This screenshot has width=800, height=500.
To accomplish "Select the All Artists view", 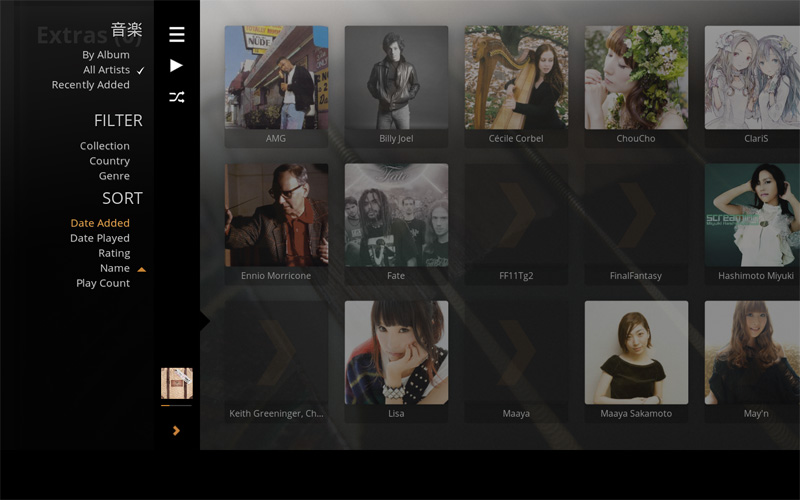I will [x=107, y=70].
